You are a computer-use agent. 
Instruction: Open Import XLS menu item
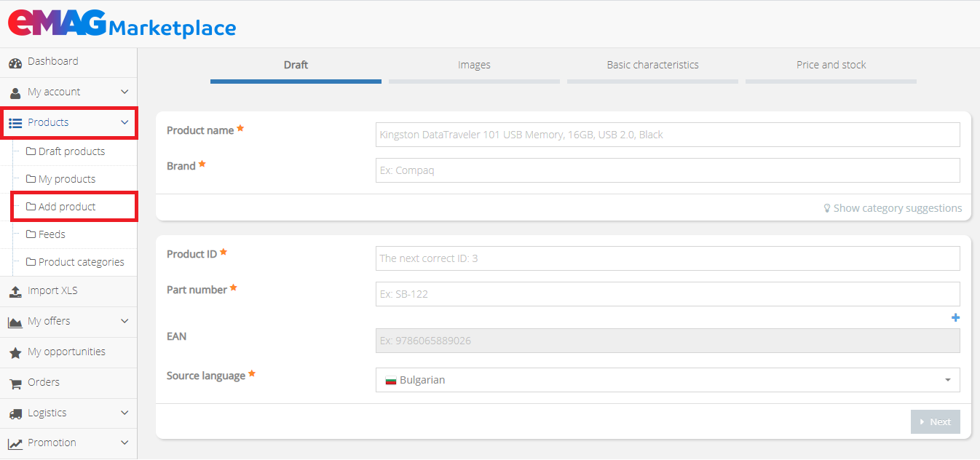click(68, 291)
